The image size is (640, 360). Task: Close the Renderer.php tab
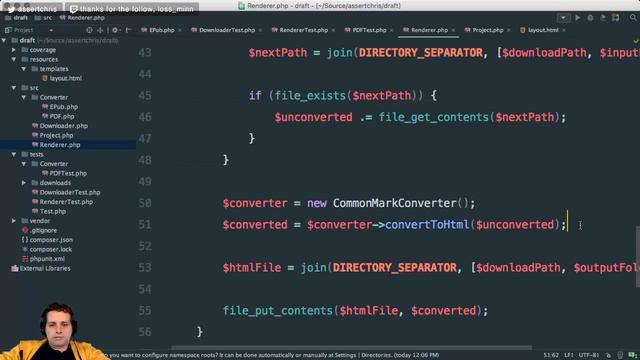coord(453,31)
